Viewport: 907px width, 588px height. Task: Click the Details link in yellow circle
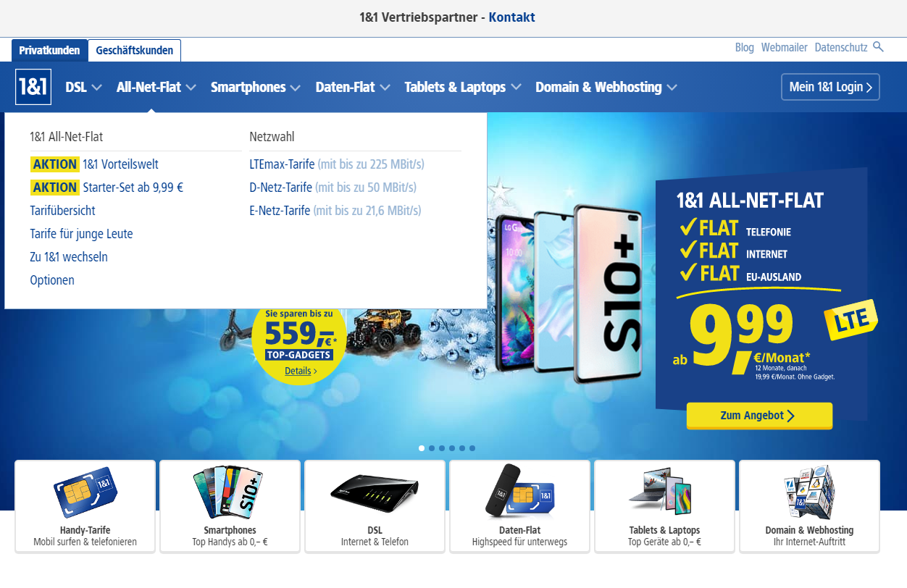[301, 371]
